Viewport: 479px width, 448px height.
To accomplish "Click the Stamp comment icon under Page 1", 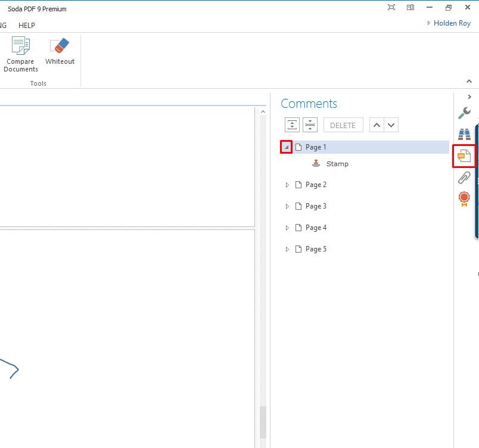I will click(316, 164).
